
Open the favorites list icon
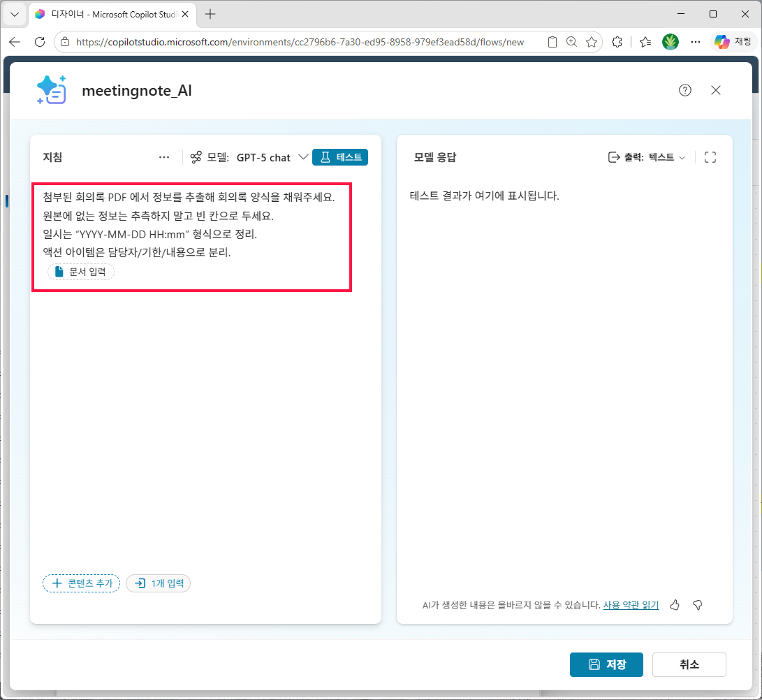[x=645, y=43]
